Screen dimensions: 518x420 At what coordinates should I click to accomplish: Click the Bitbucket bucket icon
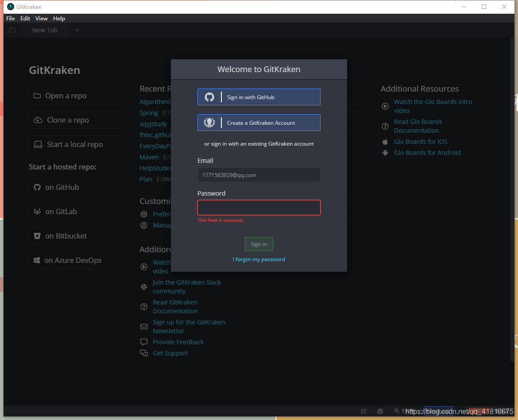[37, 236]
